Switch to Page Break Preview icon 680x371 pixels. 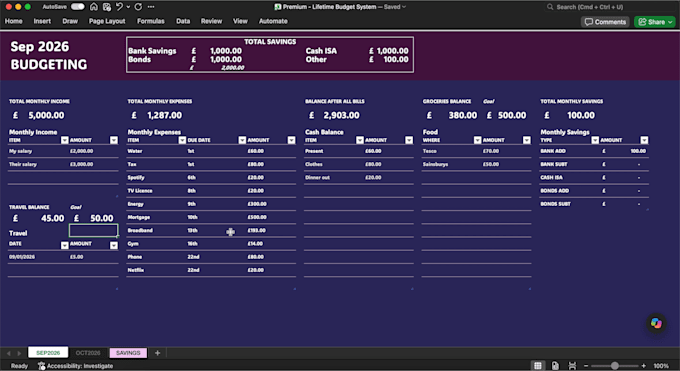[x=572, y=366]
